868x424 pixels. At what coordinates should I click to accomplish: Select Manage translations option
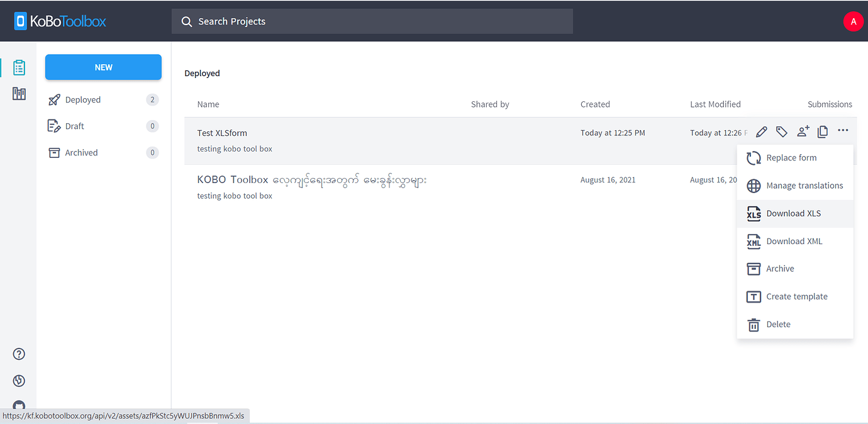pos(804,186)
